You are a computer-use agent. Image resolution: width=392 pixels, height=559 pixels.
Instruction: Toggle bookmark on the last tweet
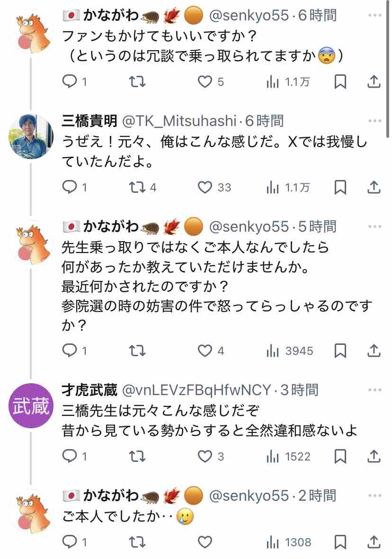(340, 542)
